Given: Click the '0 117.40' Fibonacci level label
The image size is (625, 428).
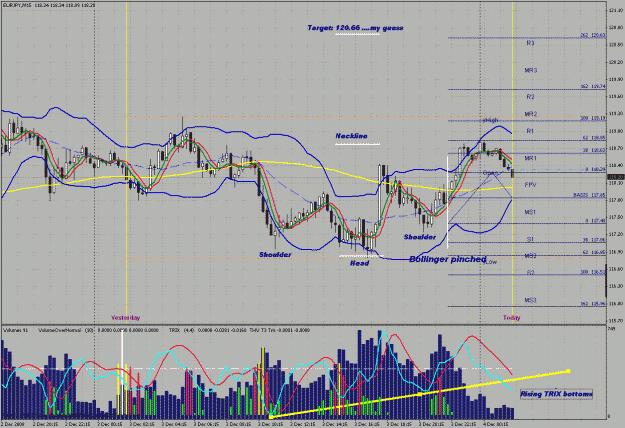Looking at the screenshot, I should pyautogui.click(x=596, y=220).
